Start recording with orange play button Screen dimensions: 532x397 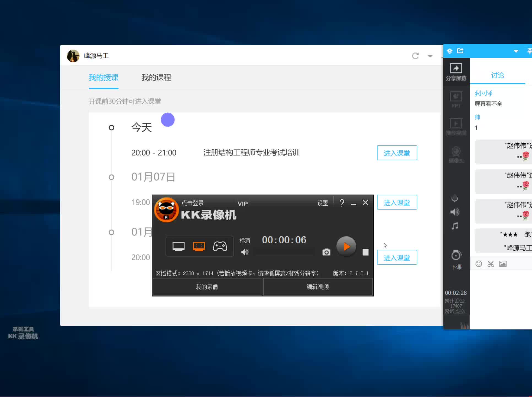pos(346,246)
